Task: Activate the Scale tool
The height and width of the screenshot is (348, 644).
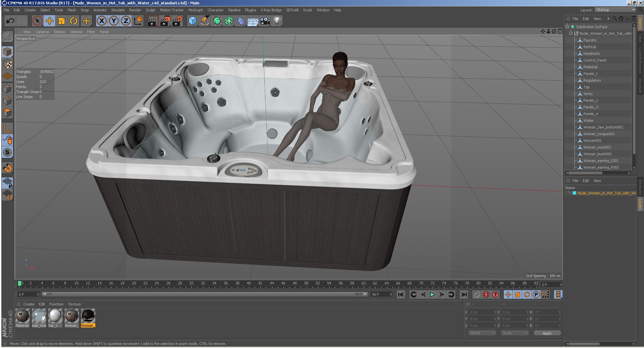Action: coord(62,21)
